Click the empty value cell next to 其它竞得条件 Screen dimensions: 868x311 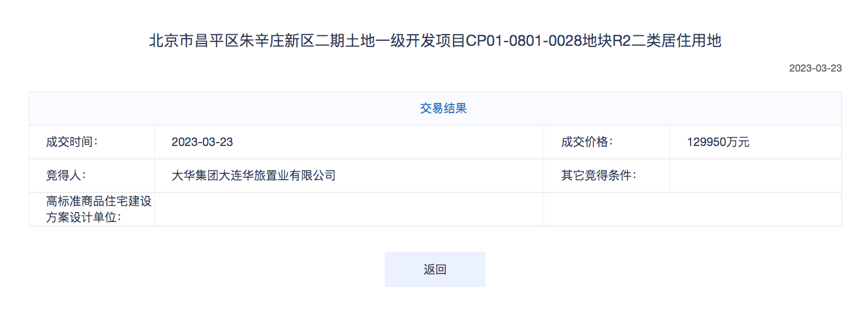point(756,176)
